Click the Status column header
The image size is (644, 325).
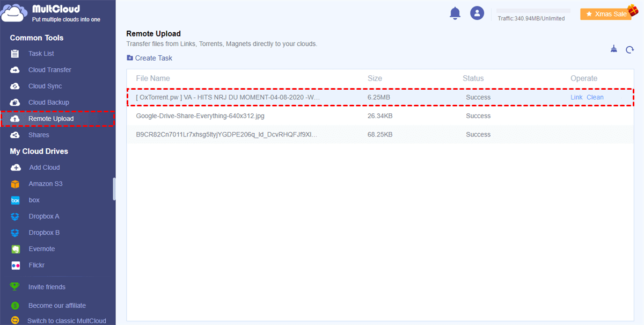pyautogui.click(x=473, y=78)
